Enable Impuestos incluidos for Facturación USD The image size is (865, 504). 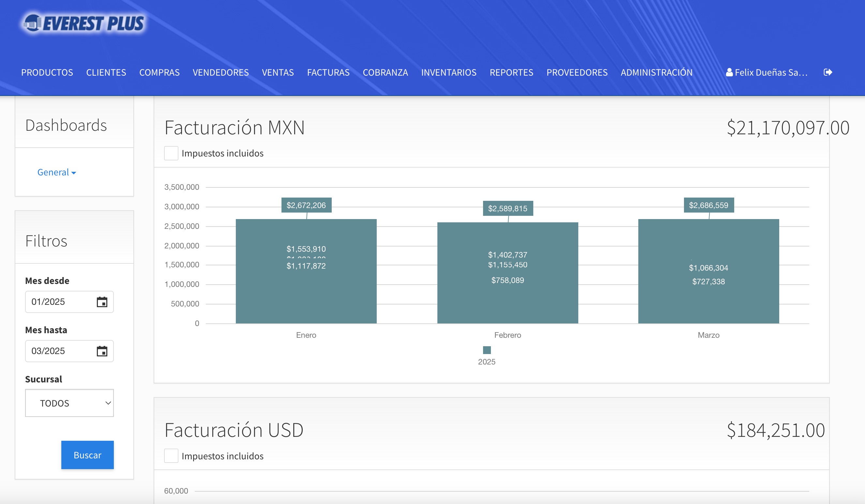(x=171, y=456)
